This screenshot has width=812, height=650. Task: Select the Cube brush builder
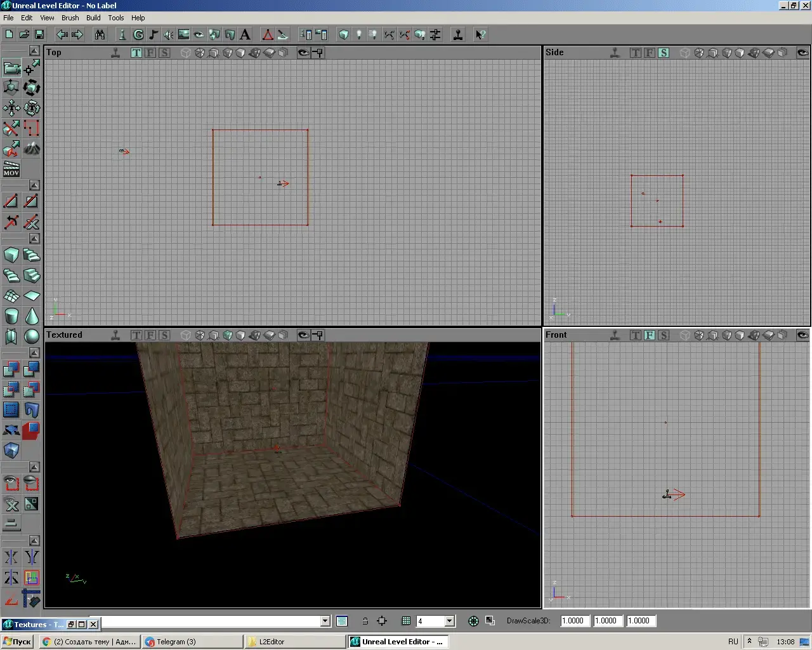[x=11, y=255]
